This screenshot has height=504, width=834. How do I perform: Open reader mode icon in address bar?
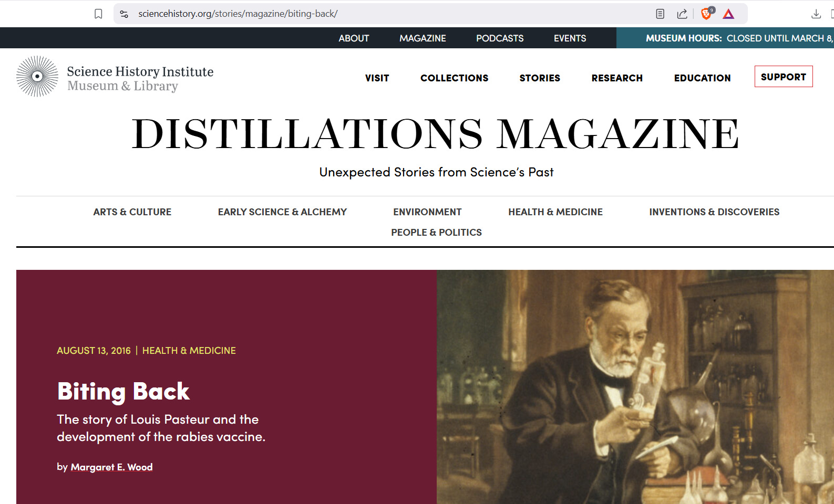[660, 14]
